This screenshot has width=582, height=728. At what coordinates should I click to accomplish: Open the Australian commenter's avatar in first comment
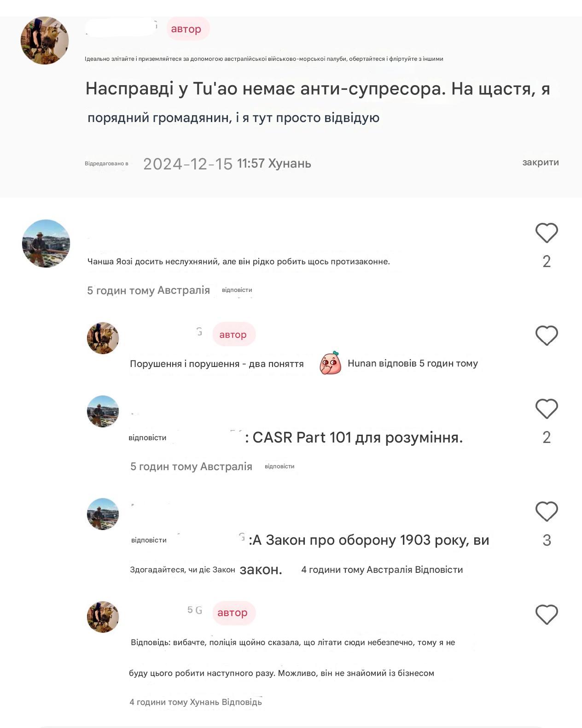click(x=46, y=243)
